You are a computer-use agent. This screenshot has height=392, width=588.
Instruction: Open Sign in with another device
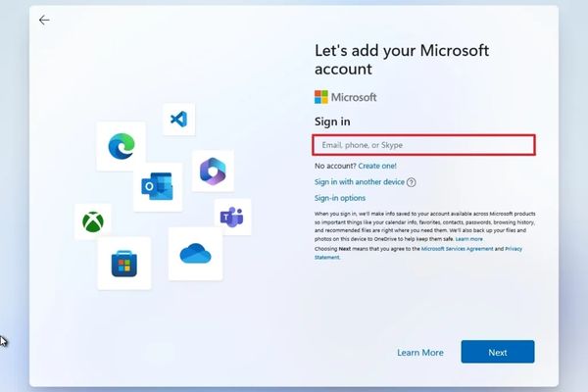pos(360,182)
